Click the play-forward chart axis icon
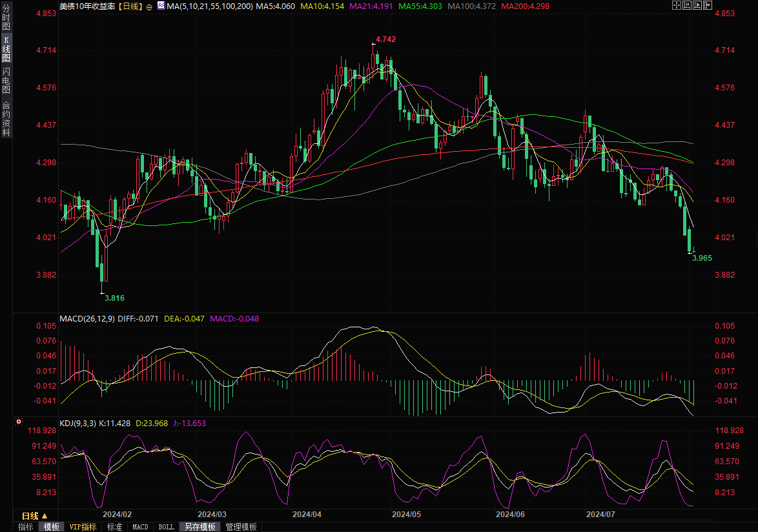The height and width of the screenshot is (532, 758). coord(697,5)
